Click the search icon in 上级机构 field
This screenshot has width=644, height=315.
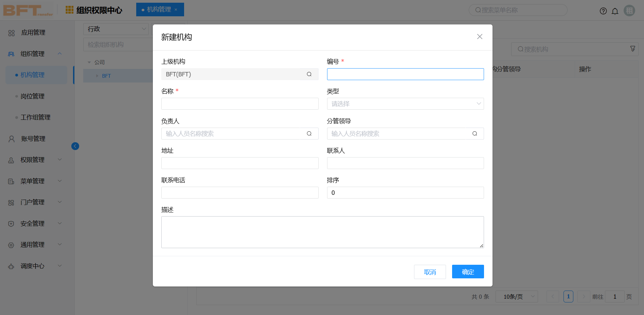click(309, 74)
